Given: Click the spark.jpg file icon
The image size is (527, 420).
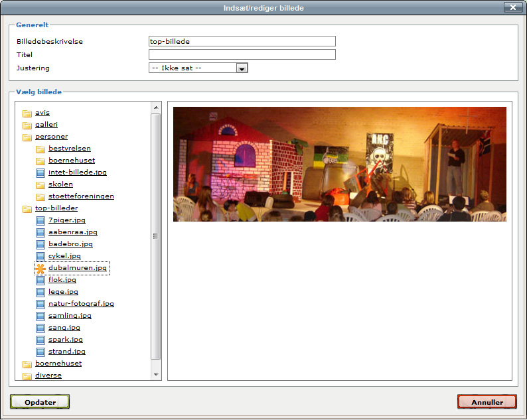Looking at the screenshot, I should (40, 340).
